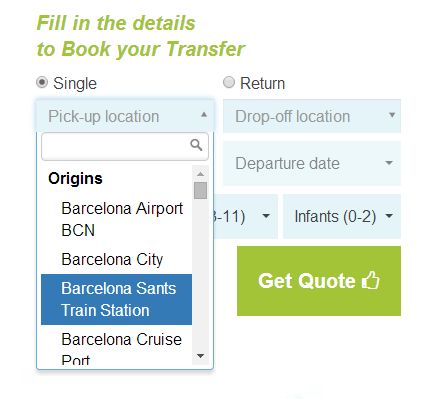Click the Origins group header
This screenshot has height=400, width=431.
75,178
